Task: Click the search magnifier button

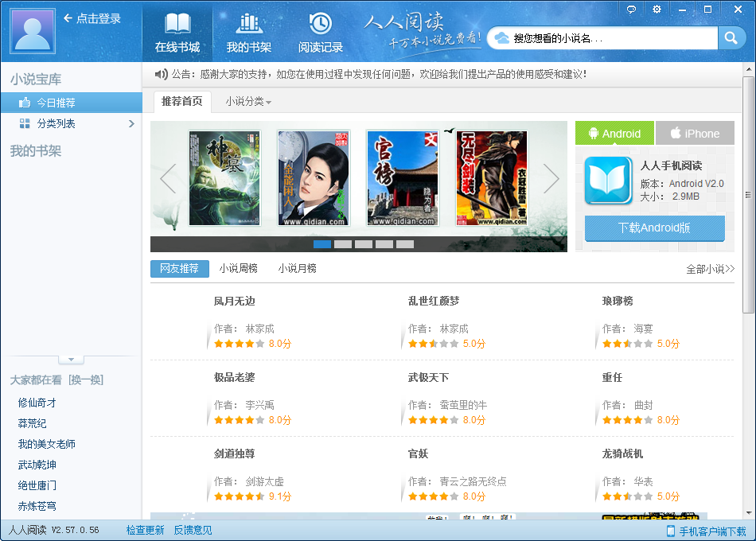Action: click(x=731, y=38)
